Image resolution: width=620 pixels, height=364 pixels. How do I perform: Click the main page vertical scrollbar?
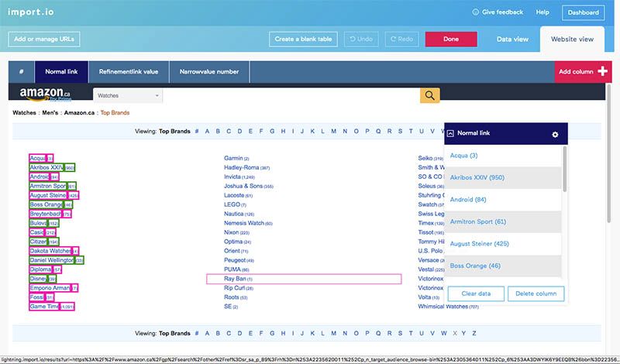(609, 154)
